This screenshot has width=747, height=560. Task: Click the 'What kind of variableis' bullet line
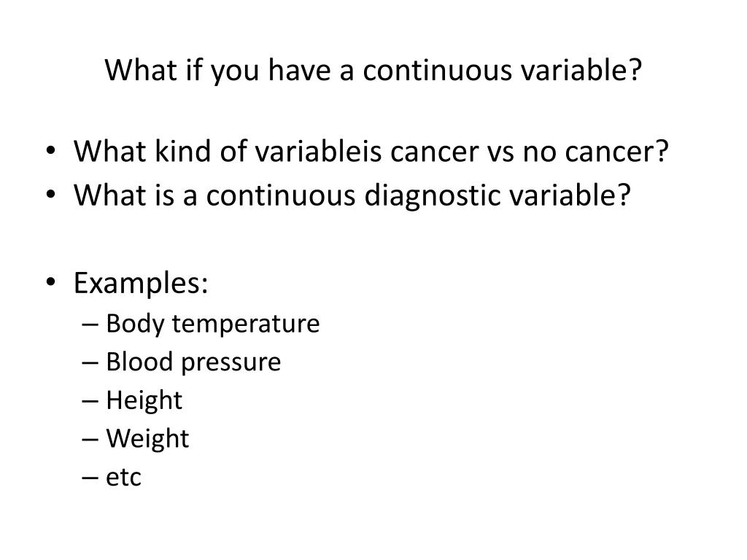click(371, 153)
